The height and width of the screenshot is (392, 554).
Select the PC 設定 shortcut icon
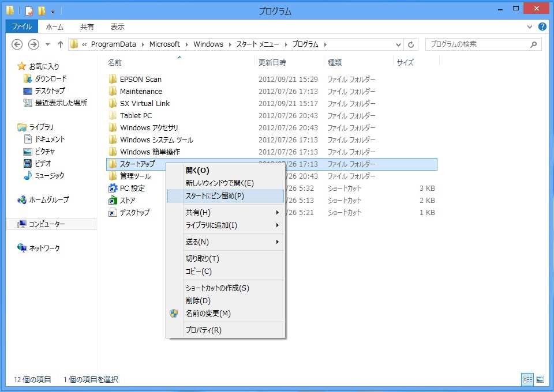(x=113, y=189)
